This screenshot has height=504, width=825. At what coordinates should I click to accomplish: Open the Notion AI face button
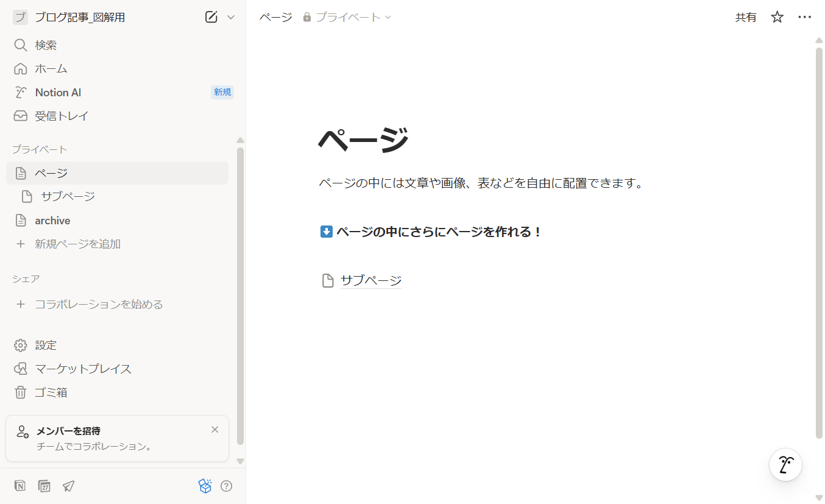tap(785, 465)
